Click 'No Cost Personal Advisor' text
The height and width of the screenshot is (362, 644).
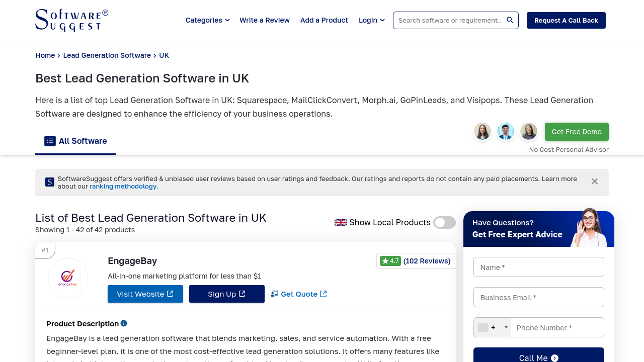(x=569, y=149)
